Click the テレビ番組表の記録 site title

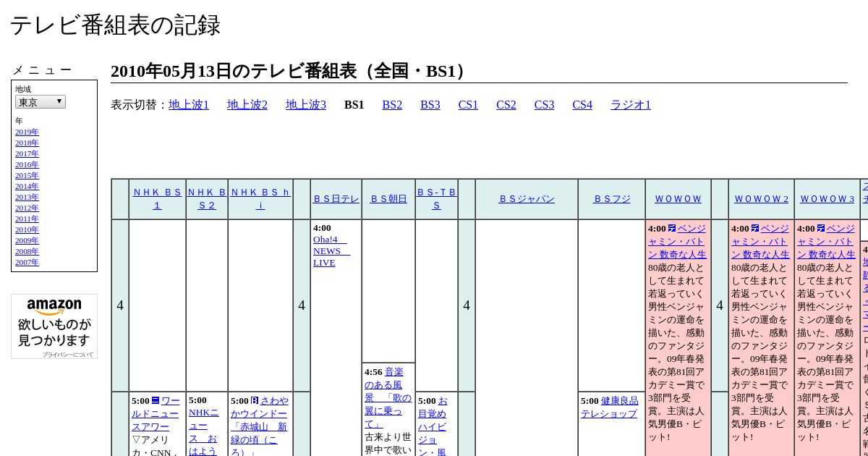coord(115,25)
